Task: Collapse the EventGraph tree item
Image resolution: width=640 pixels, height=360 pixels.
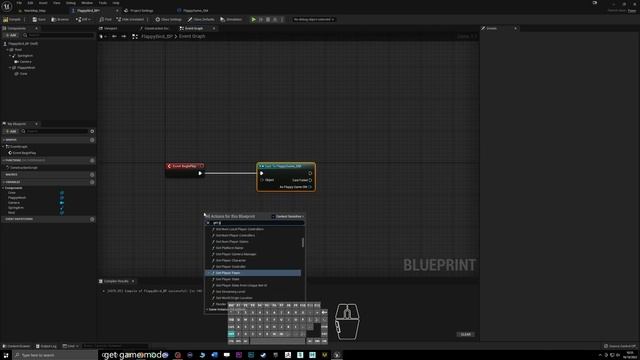Action: pyautogui.click(x=4, y=147)
